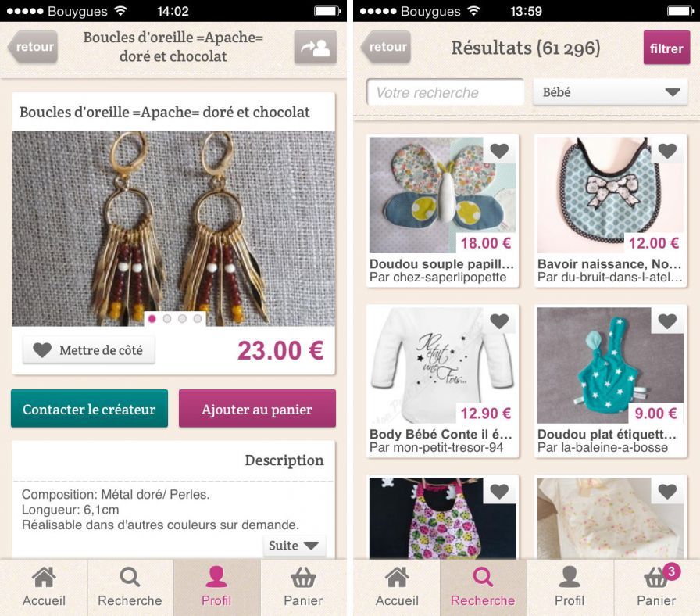Focus the Votre recherche search field
The image size is (700, 616).
click(445, 92)
